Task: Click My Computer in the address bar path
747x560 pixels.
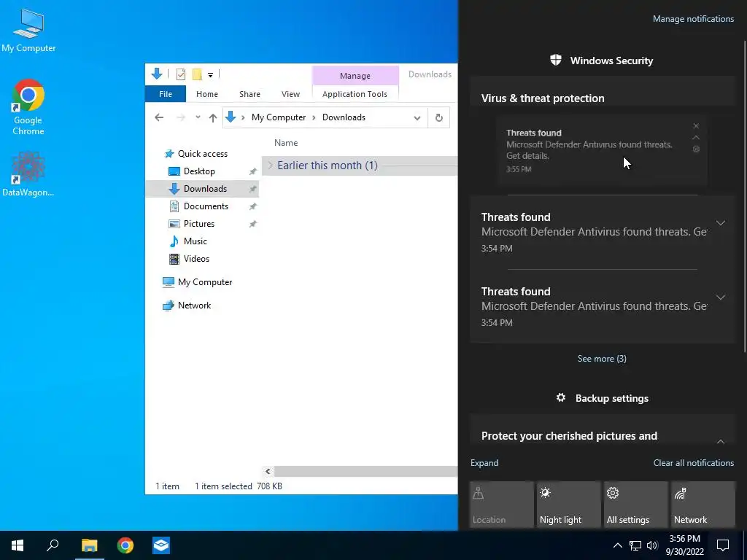Action: click(x=279, y=117)
